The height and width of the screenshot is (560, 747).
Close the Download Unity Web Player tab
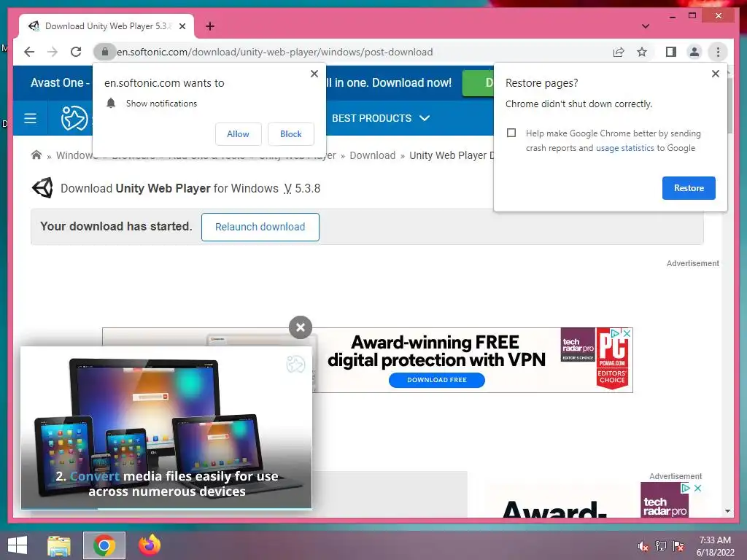click(182, 26)
